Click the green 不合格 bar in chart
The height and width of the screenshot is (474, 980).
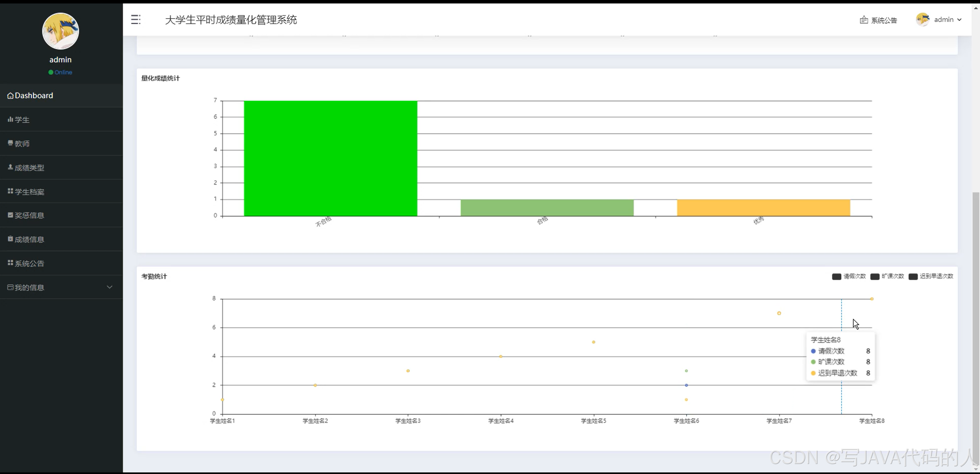click(x=330, y=158)
